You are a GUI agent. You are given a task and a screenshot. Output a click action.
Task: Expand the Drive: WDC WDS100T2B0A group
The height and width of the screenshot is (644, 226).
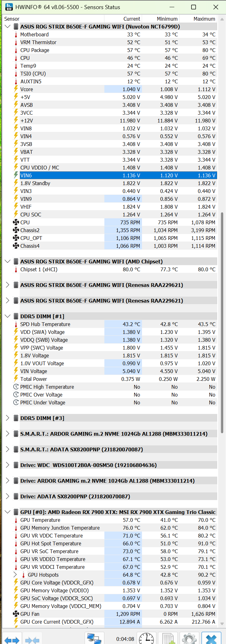point(8,465)
